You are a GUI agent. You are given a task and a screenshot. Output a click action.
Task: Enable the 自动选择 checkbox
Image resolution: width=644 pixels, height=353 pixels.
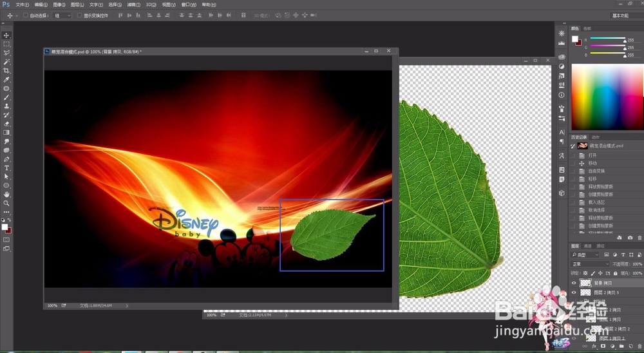[x=26, y=15]
